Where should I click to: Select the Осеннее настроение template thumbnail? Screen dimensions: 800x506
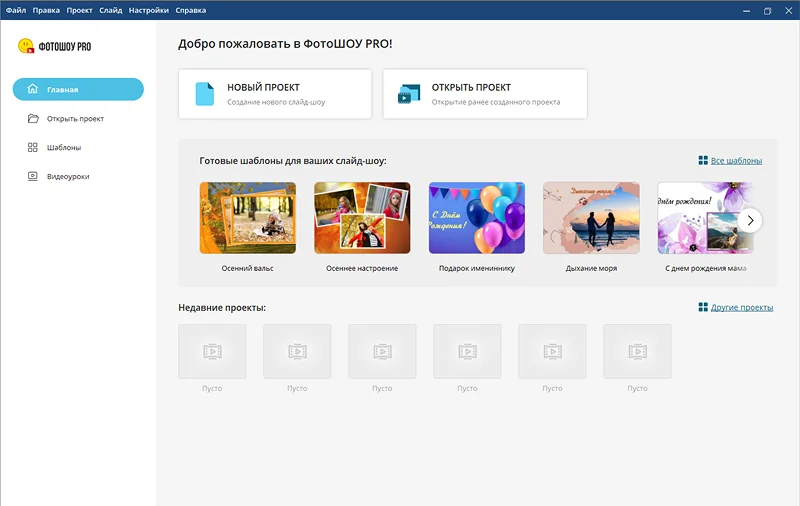pyautogui.click(x=362, y=218)
